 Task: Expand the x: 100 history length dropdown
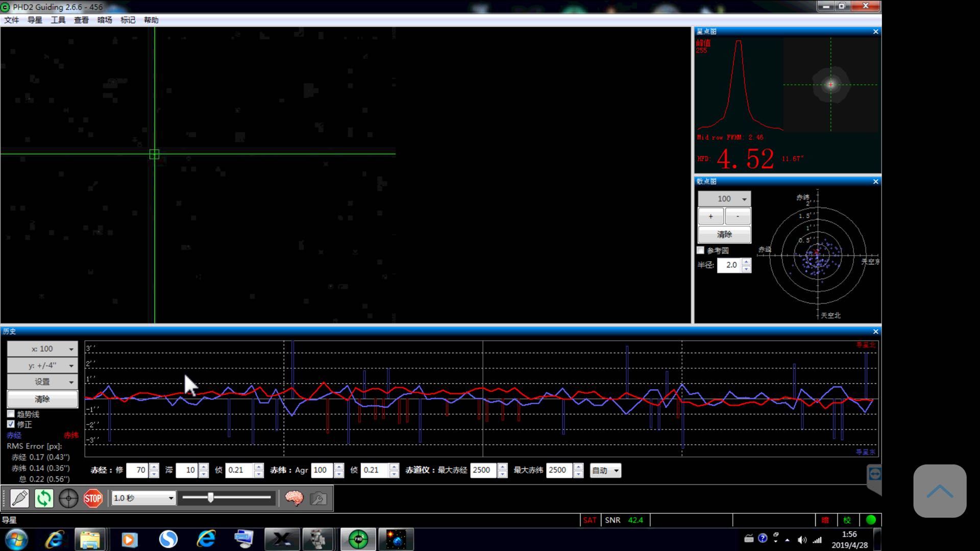[42, 349]
